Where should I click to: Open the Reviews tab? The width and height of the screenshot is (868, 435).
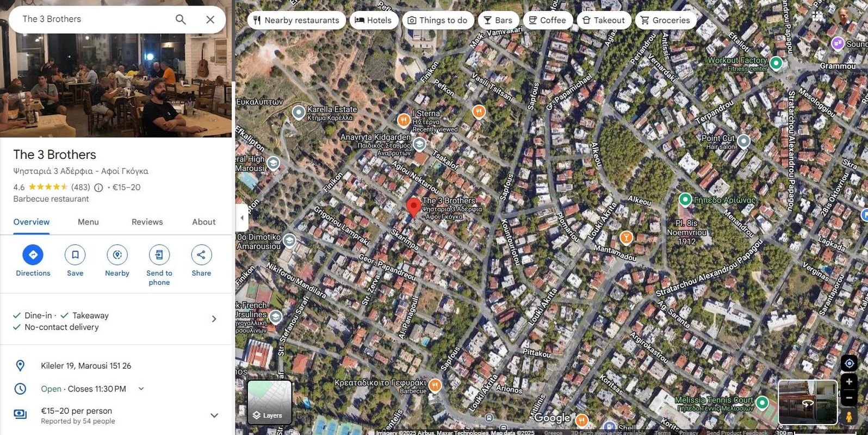147,222
